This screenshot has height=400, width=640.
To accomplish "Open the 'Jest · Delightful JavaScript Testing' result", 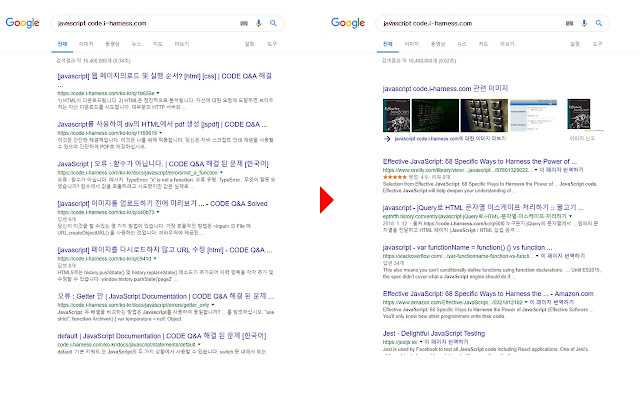I will [434, 334].
